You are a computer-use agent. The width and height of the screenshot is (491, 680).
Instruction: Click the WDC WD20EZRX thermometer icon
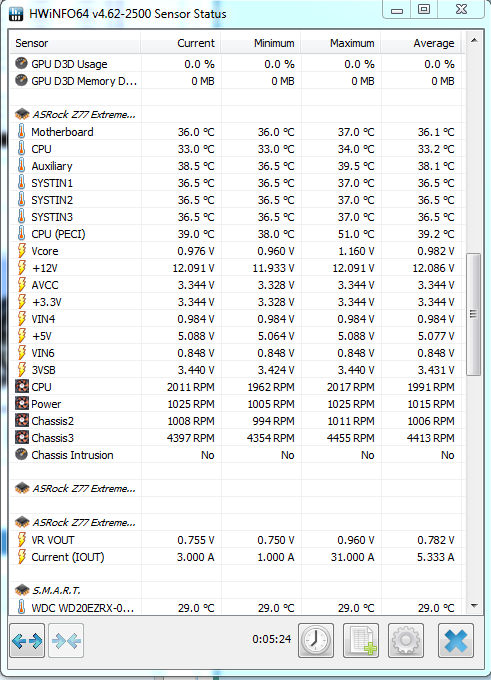[21, 607]
